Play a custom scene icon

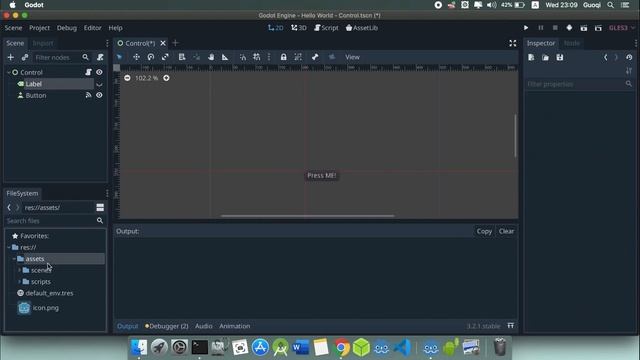tap(598, 28)
